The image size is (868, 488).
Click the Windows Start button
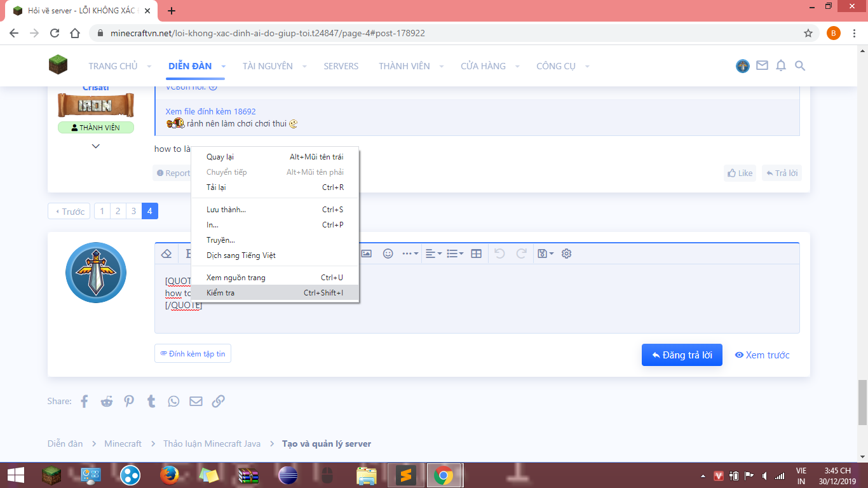click(15, 475)
